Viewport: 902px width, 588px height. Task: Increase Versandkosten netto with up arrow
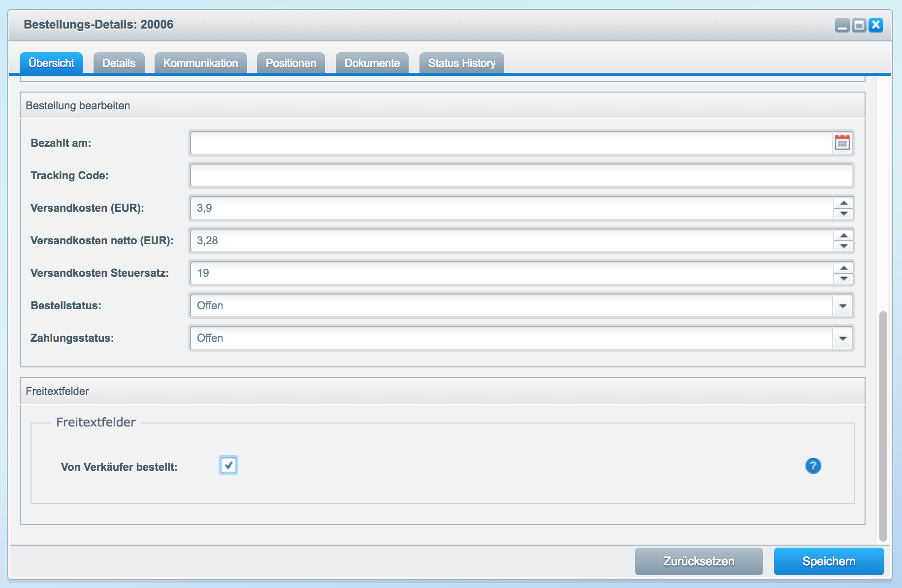[843, 235]
